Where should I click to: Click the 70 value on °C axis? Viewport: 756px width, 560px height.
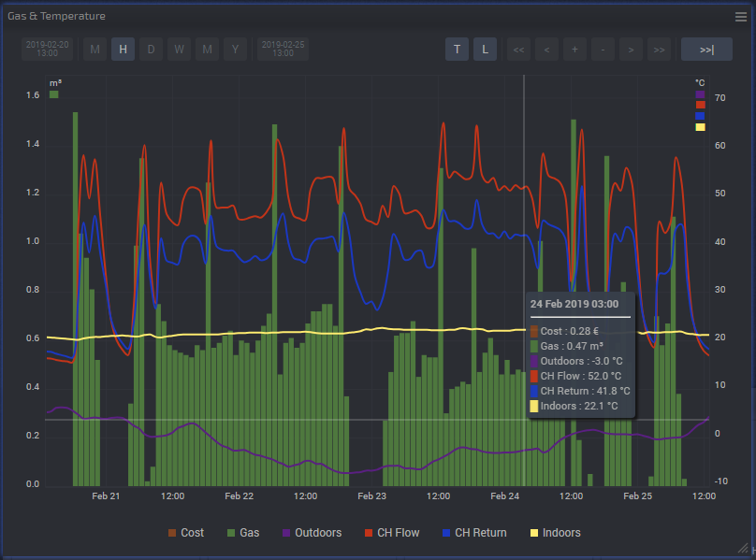pyautogui.click(x=720, y=98)
